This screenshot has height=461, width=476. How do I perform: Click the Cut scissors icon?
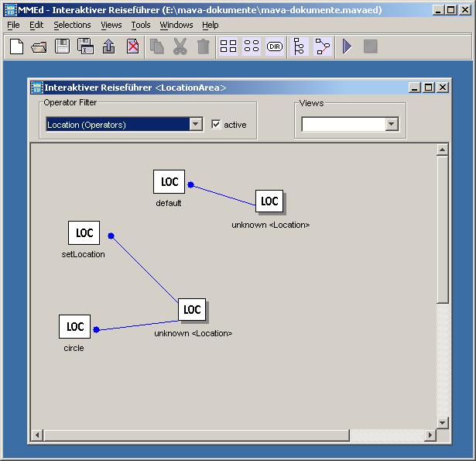pyautogui.click(x=180, y=46)
